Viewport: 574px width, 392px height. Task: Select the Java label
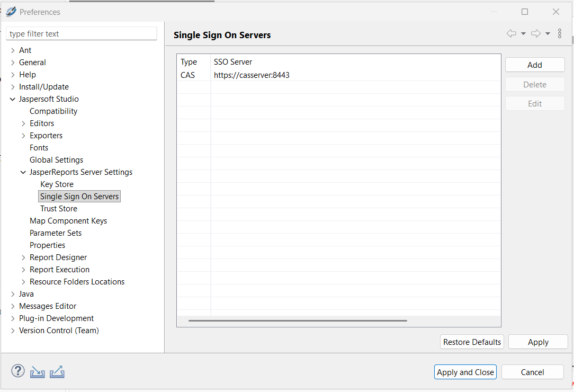(26, 294)
